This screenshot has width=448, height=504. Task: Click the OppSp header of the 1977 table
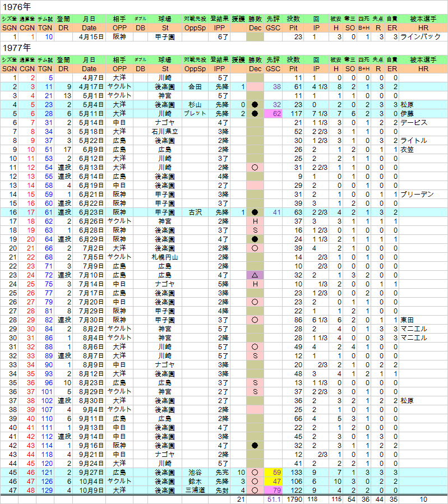click(x=195, y=69)
